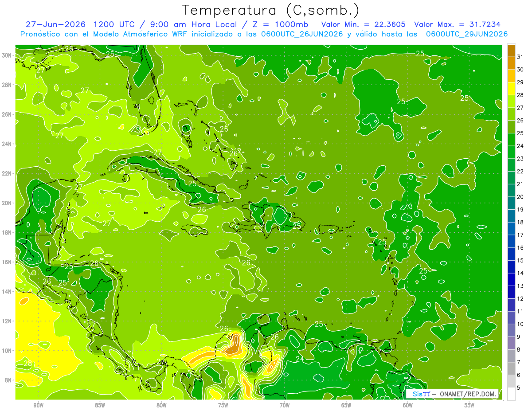Click the 80W longitude axis label

161,406
